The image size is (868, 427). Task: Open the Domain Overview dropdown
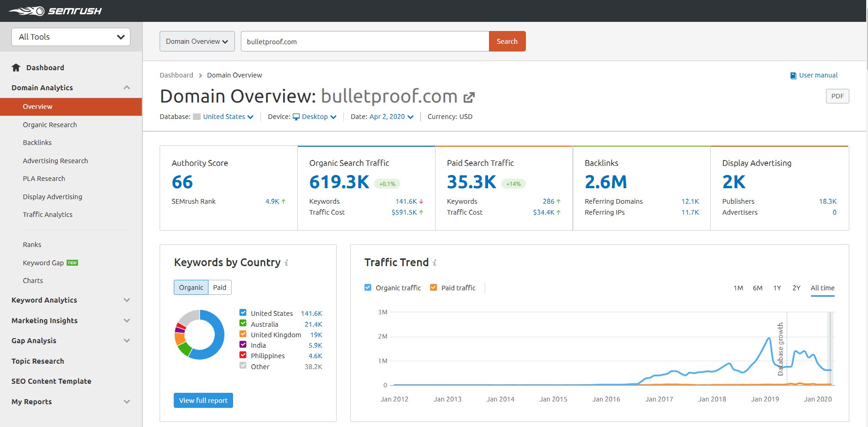pyautogui.click(x=197, y=41)
